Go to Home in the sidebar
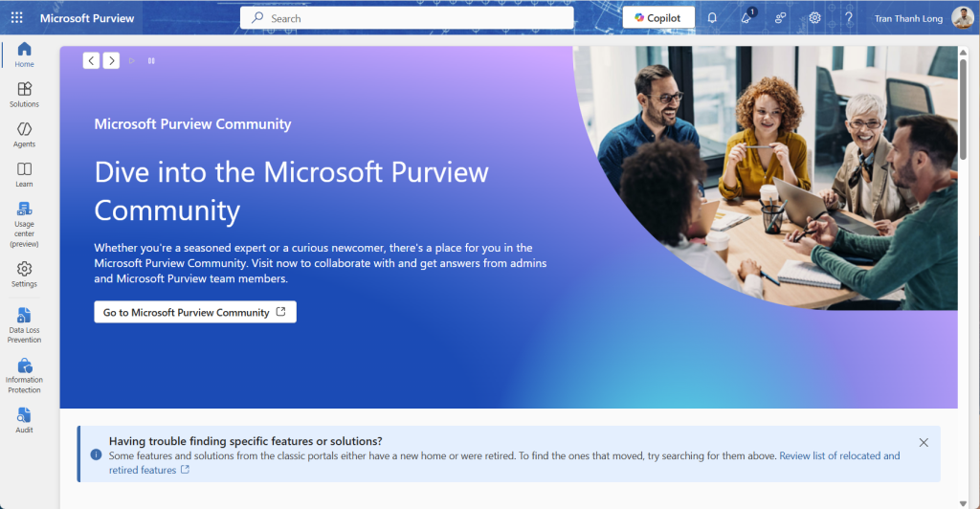 [x=25, y=55]
